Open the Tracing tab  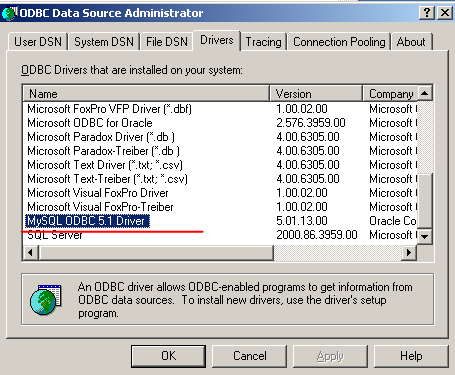[x=263, y=42]
